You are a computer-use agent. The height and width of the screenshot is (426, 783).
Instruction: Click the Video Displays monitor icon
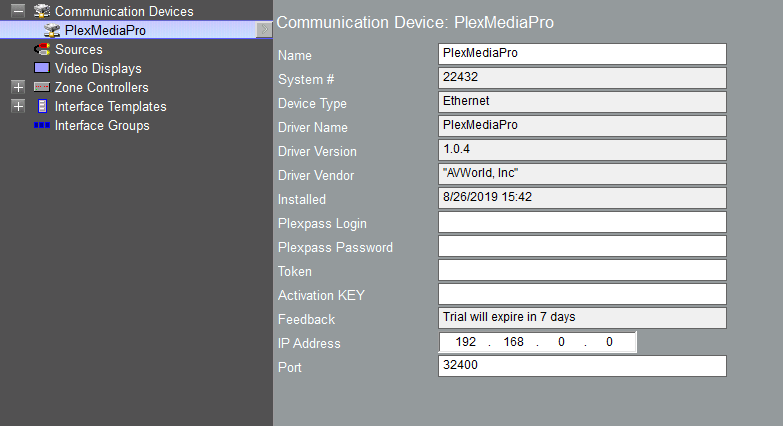pos(42,68)
